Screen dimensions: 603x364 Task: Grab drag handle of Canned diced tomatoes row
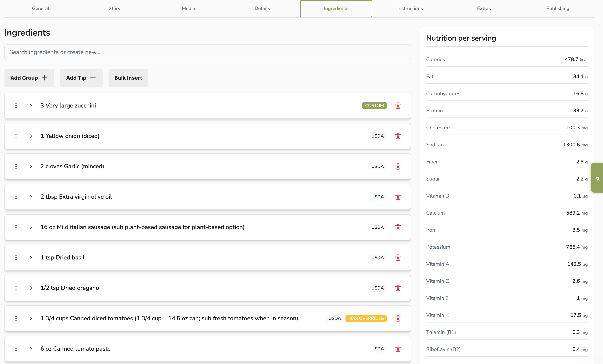(x=16, y=318)
